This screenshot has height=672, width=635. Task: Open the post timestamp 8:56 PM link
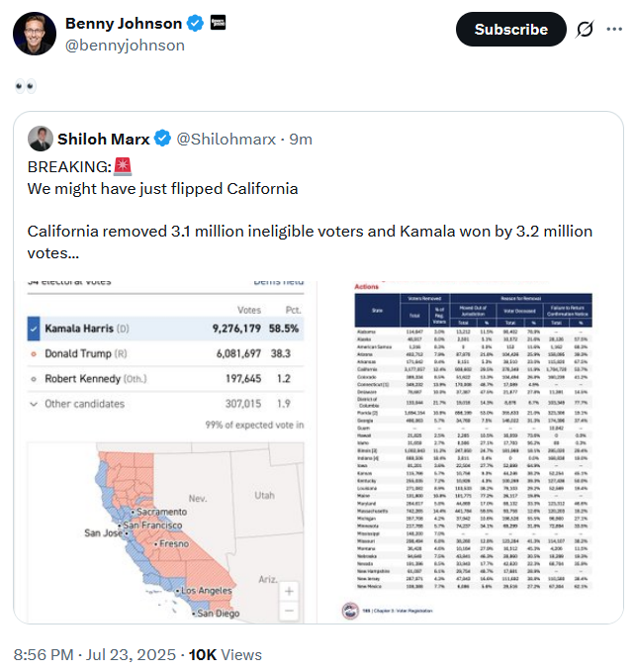tap(44, 655)
